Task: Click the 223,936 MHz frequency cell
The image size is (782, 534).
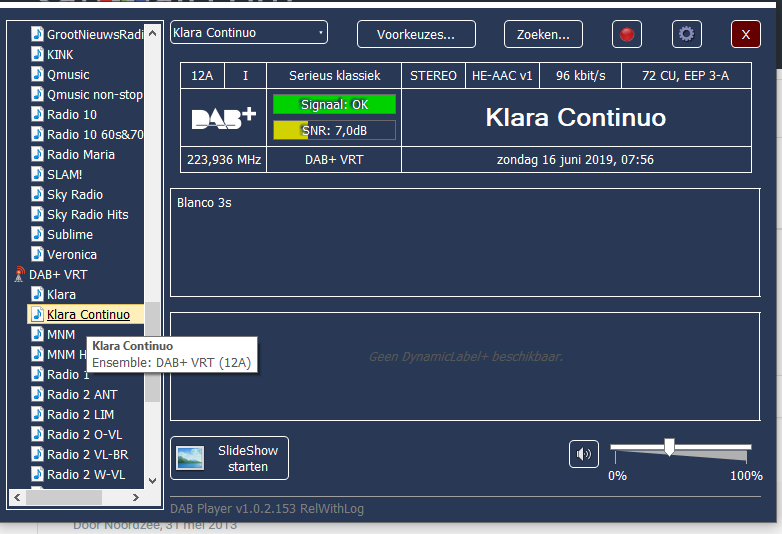Action: 224,160
